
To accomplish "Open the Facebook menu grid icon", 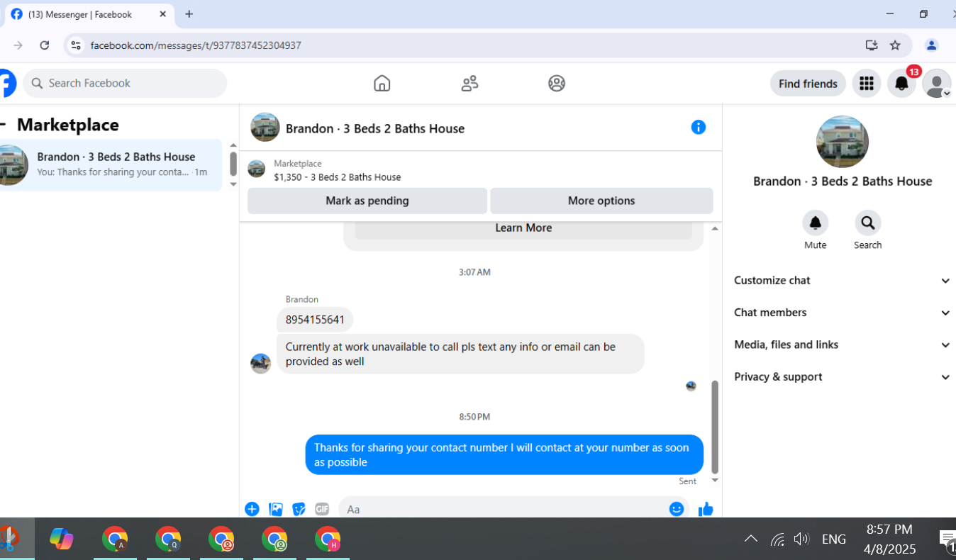I will [x=866, y=84].
